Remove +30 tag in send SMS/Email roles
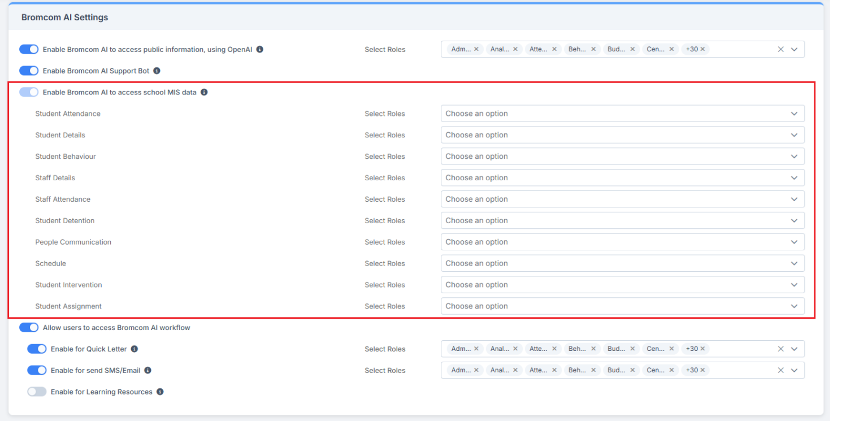Screen dimensions: 868x421 [703, 371]
